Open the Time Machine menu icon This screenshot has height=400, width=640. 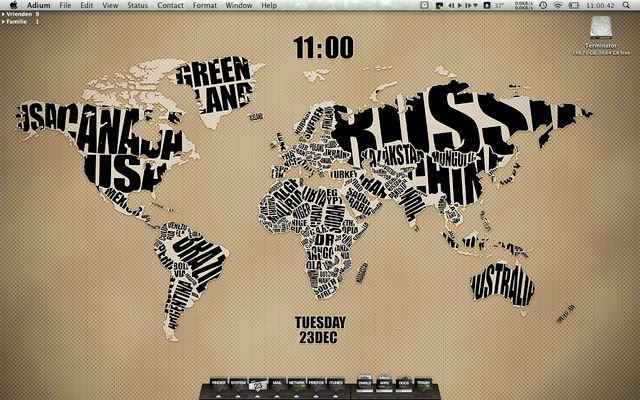click(543, 5)
